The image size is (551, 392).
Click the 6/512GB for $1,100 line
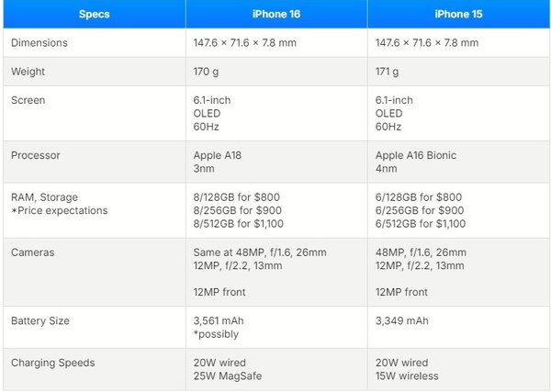[x=422, y=223]
